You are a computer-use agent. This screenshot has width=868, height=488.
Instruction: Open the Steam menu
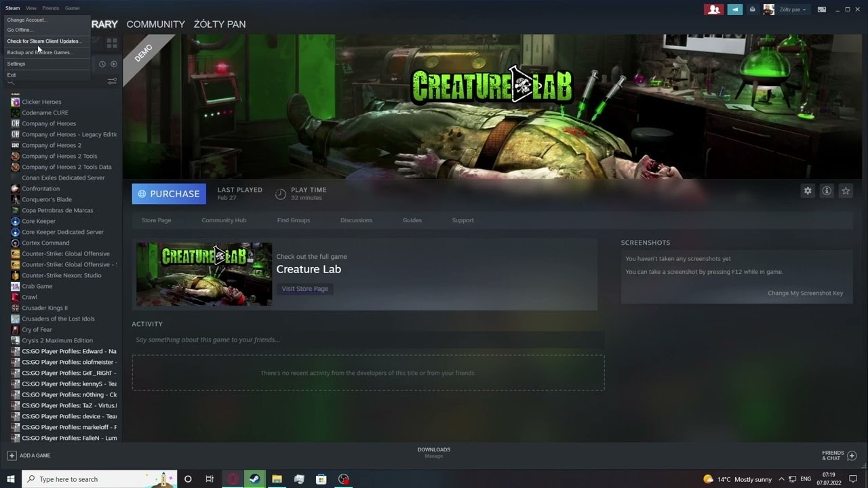[13, 8]
